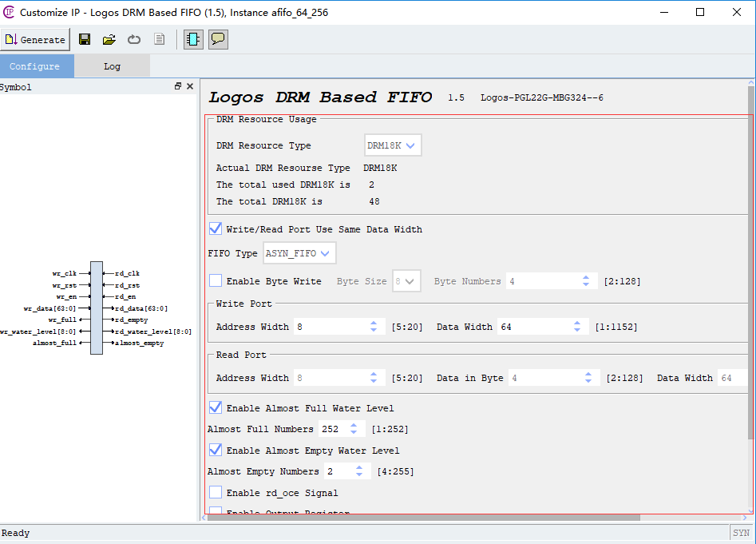The height and width of the screenshot is (544, 756).
Task: Switch to the Configure tab
Action: click(x=38, y=66)
